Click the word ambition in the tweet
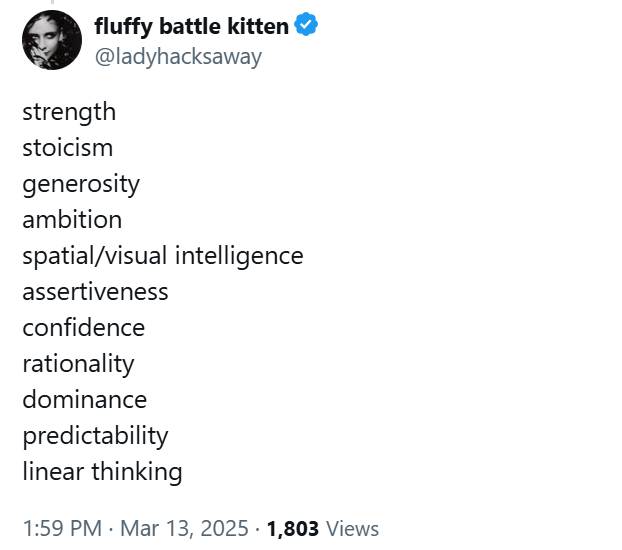Screen dimensions: 622x550 click(x=72, y=219)
